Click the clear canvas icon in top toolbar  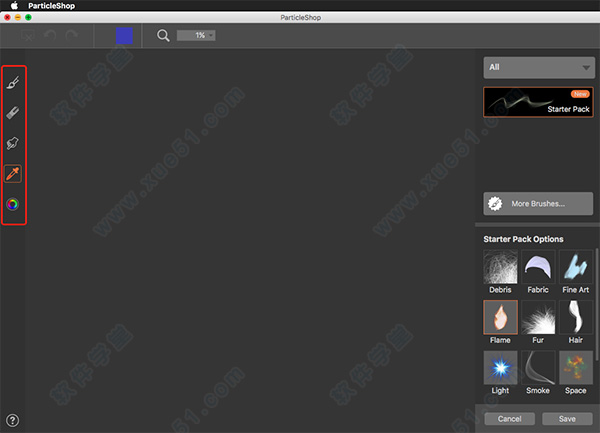point(28,36)
